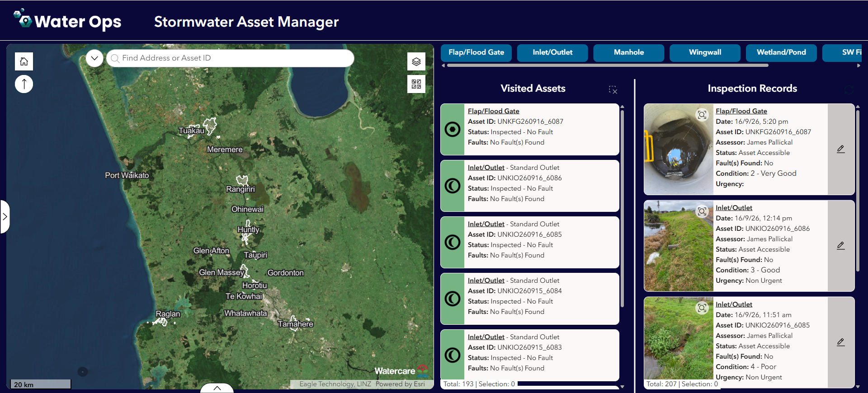Expand the bottom panel below the map

(x=217, y=388)
